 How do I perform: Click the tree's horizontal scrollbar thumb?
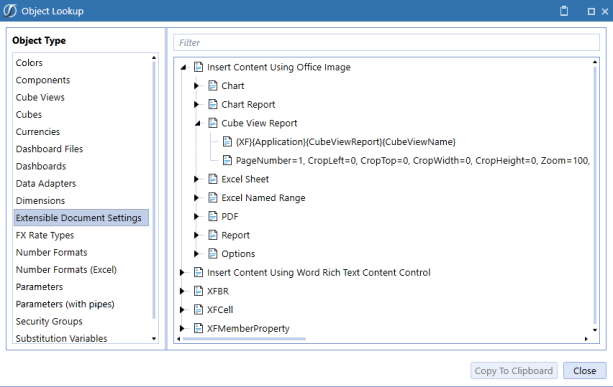244,339
